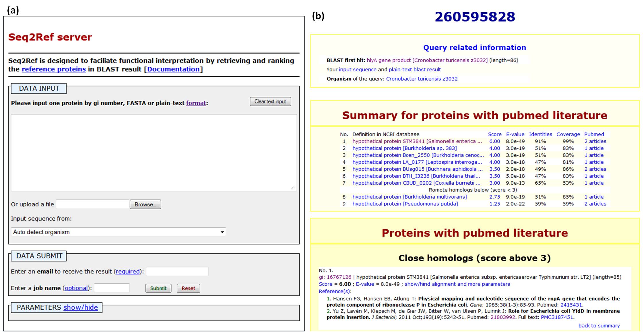Open hypothetical protein Burkholderia sp. 383 entry
Viewport: 644px width, 332px height.
[405, 148]
